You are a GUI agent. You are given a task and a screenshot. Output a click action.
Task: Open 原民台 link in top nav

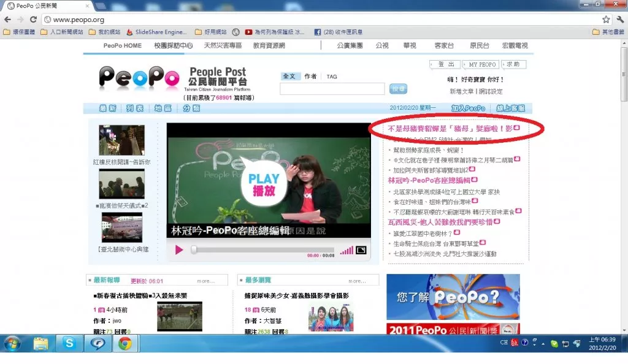(480, 45)
